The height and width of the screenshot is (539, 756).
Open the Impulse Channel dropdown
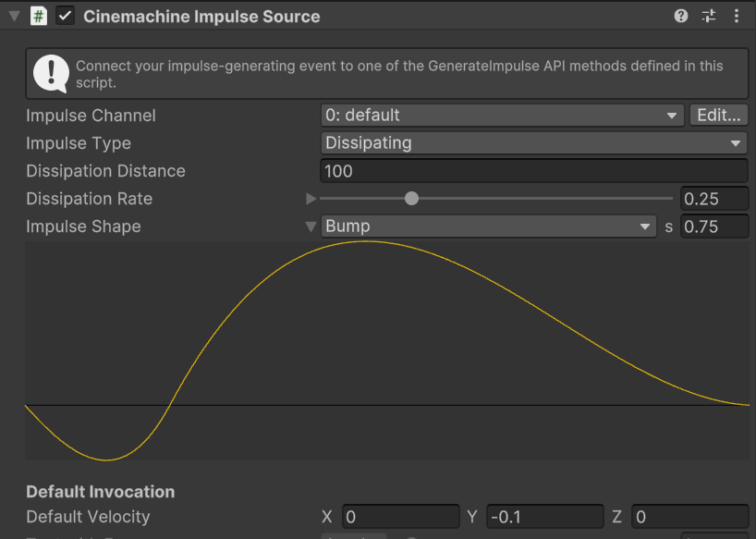click(x=502, y=116)
